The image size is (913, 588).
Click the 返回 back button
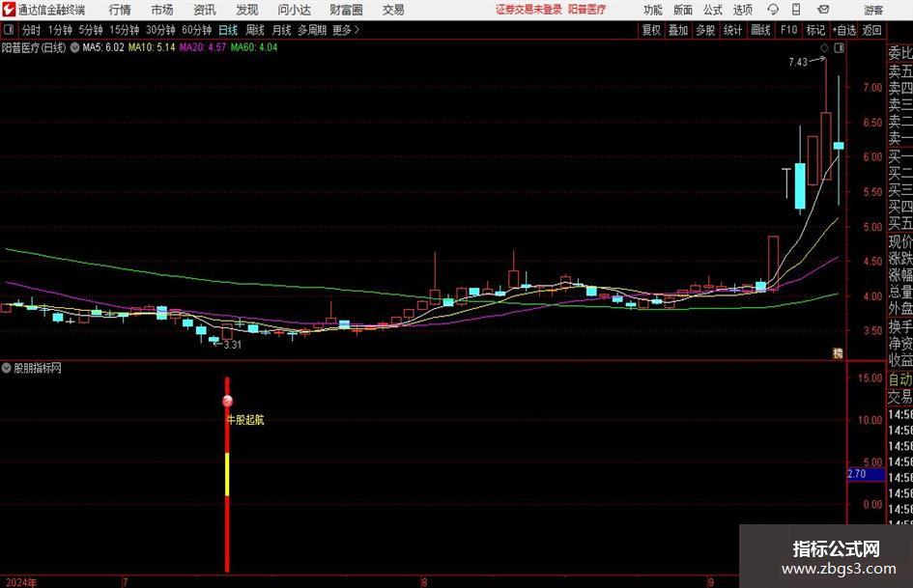[871, 30]
